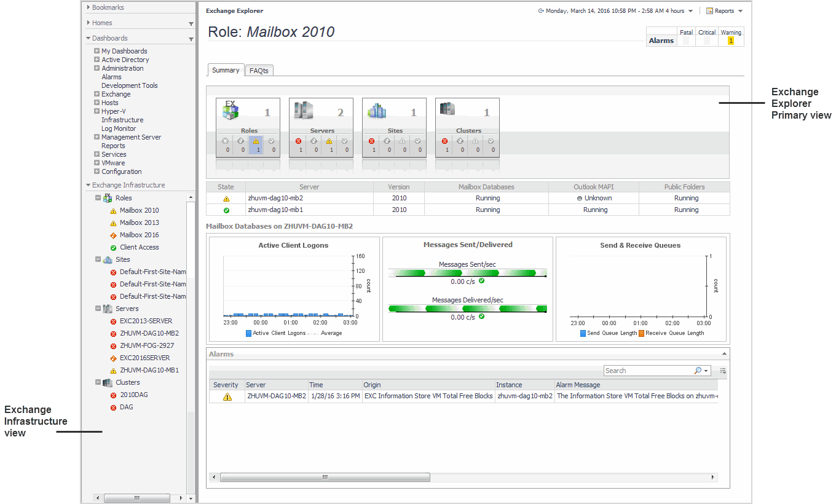Click the Roles tile icon
836x504 pixels.
pos(231,111)
